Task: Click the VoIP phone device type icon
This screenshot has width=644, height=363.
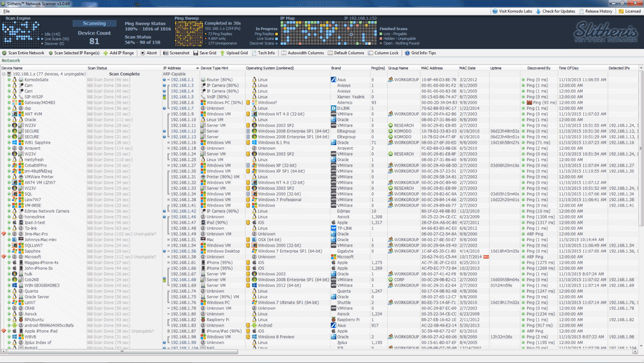Action: 203,97
